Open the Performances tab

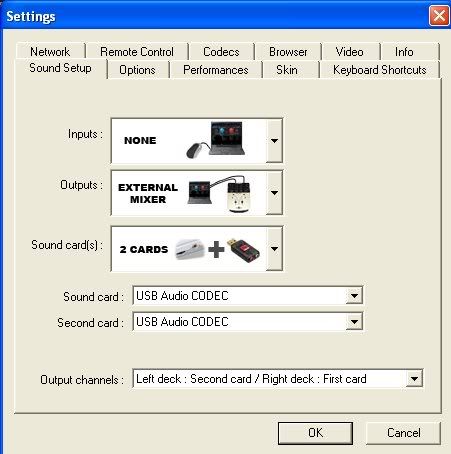coord(216,70)
